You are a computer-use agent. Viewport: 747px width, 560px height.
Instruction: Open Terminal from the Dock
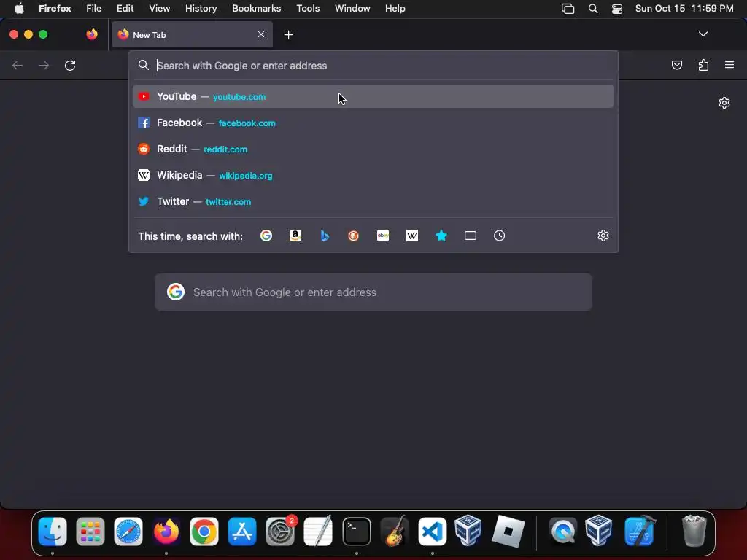(356, 532)
